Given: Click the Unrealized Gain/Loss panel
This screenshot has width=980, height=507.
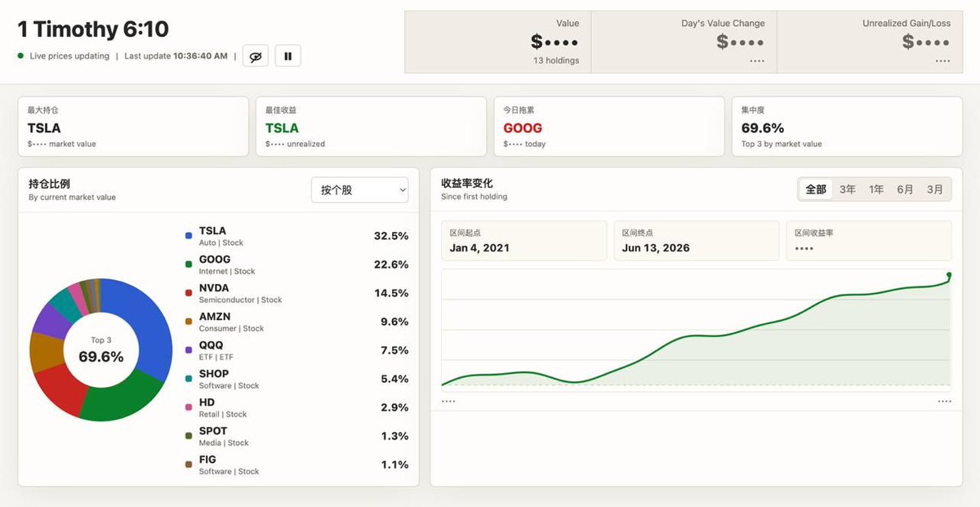Looking at the screenshot, I should pos(870,42).
